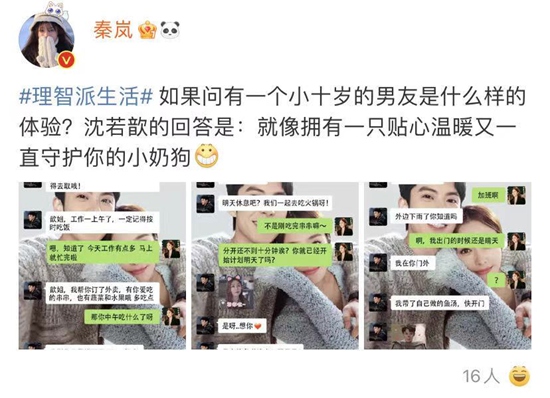Open the middle chat screenshot image
This screenshot has height=398, width=550.
pos(275,265)
